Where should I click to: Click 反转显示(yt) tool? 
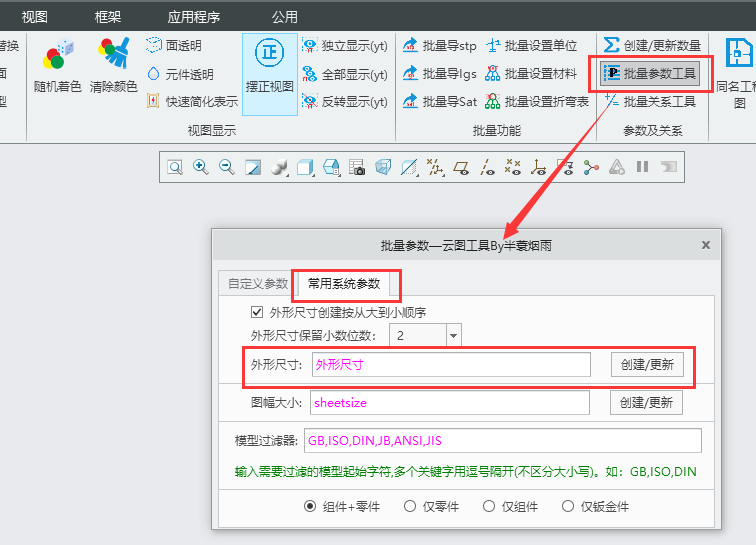(x=345, y=101)
